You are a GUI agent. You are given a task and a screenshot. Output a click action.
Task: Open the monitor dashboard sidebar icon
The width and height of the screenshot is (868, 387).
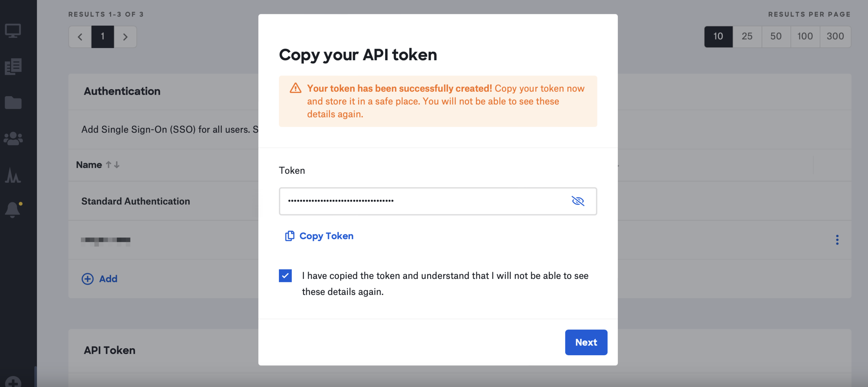point(13,31)
